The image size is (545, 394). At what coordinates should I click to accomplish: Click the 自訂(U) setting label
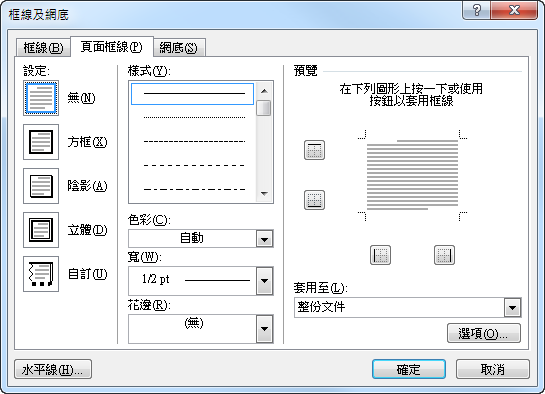87,274
